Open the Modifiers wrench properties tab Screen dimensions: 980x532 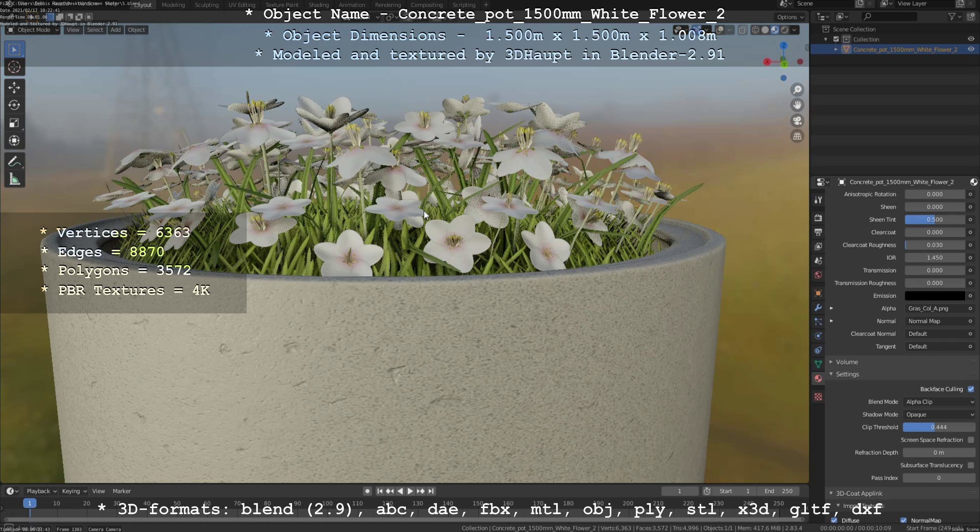818,307
